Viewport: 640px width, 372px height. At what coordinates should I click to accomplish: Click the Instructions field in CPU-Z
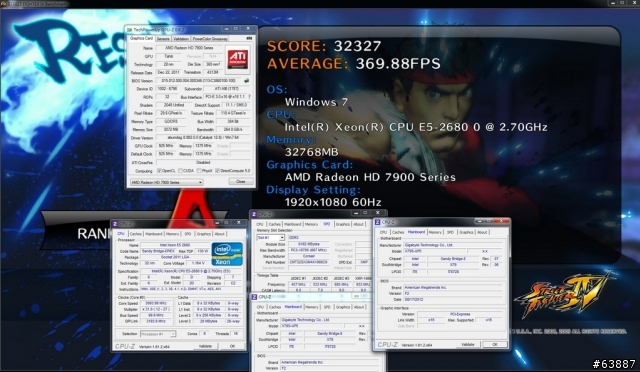(x=191, y=289)
